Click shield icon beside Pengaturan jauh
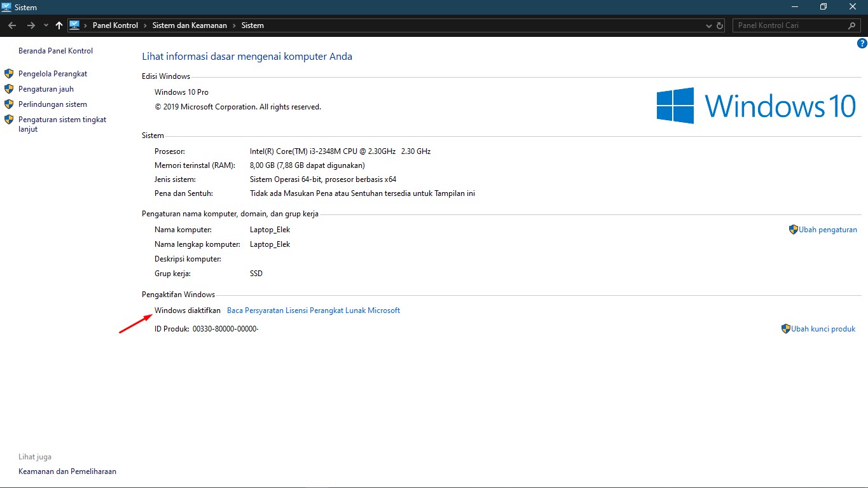Image resolution: width=868 pixels, height=488 pixels. [x=9, y=89]
